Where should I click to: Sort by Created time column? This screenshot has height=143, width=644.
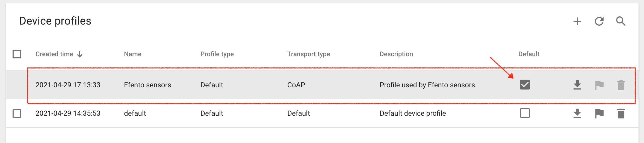[x=54, y=54]
